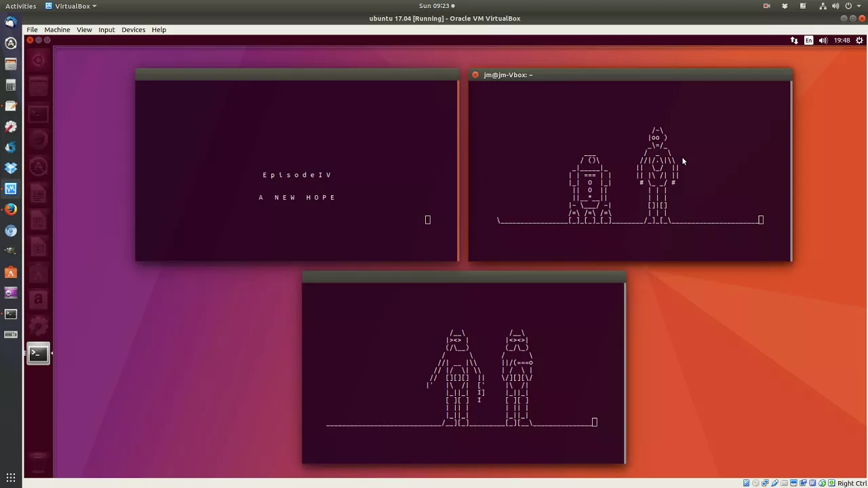The height and width of the screenshot is (488, 868).
Task: Click the VirtualBox USB status icon
Action: (x=774, y=483)
